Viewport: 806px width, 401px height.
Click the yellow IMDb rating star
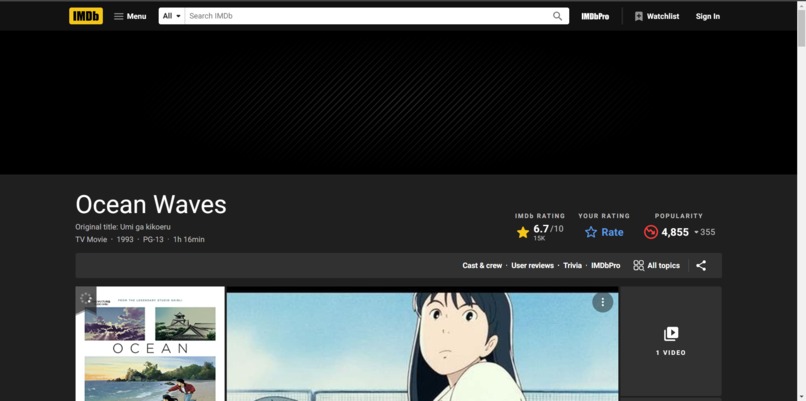pyautogui.click(x=523, y=232)
